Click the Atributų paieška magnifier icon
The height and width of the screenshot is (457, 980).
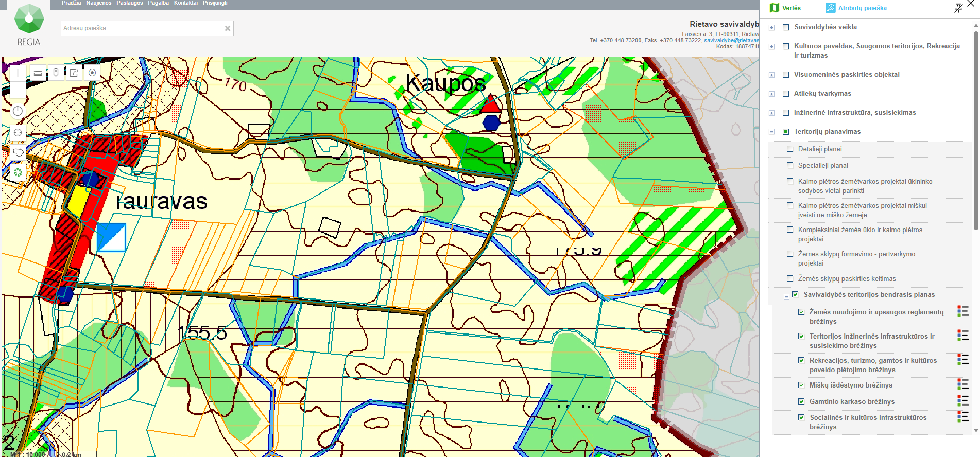tap(830, 8)
